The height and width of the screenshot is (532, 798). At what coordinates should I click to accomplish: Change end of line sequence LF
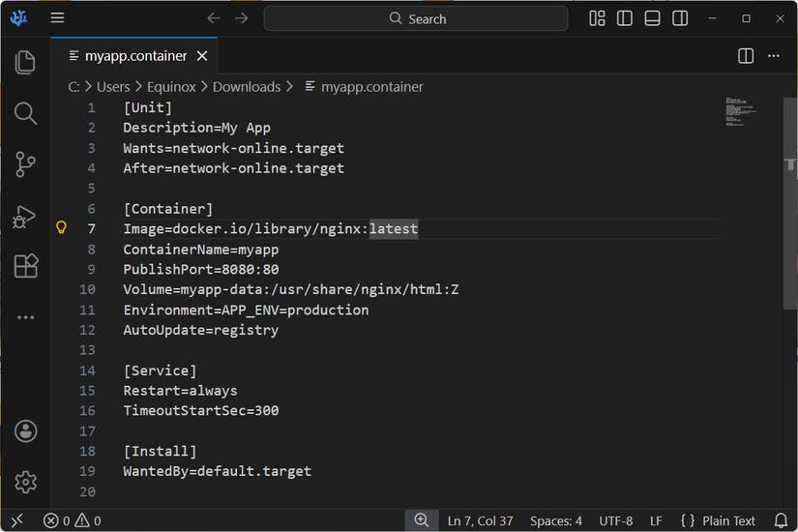point(656,520)
